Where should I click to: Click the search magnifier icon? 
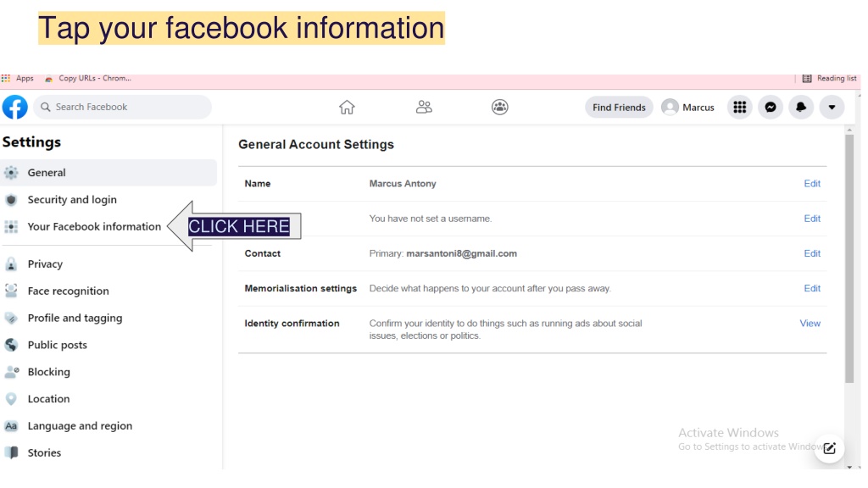pos(46,107)
